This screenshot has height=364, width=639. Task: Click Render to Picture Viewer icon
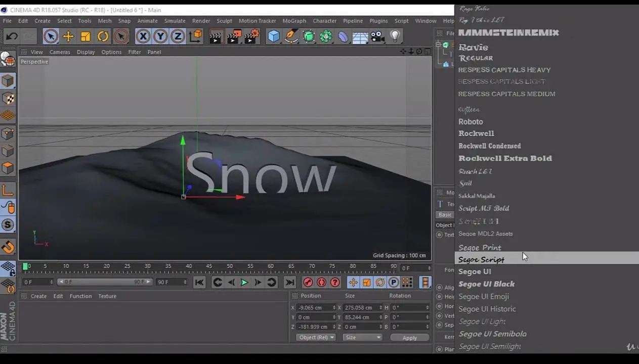click(233, 36)
